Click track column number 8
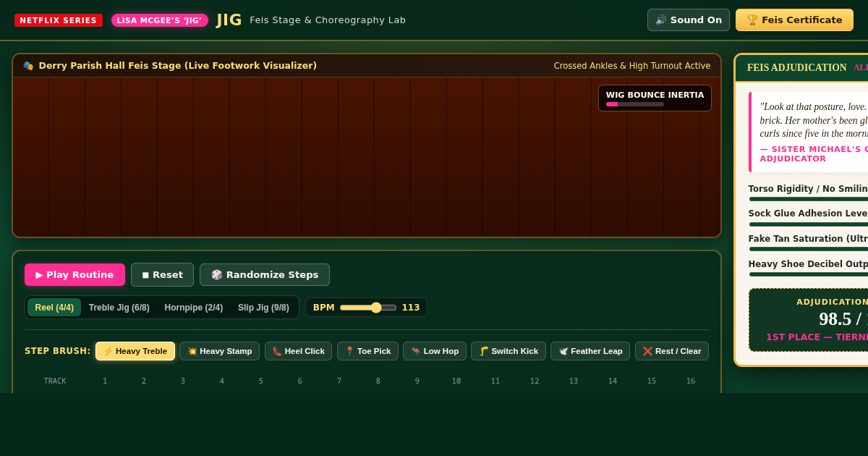Screen dimensions: 868x456 point(378,381)
